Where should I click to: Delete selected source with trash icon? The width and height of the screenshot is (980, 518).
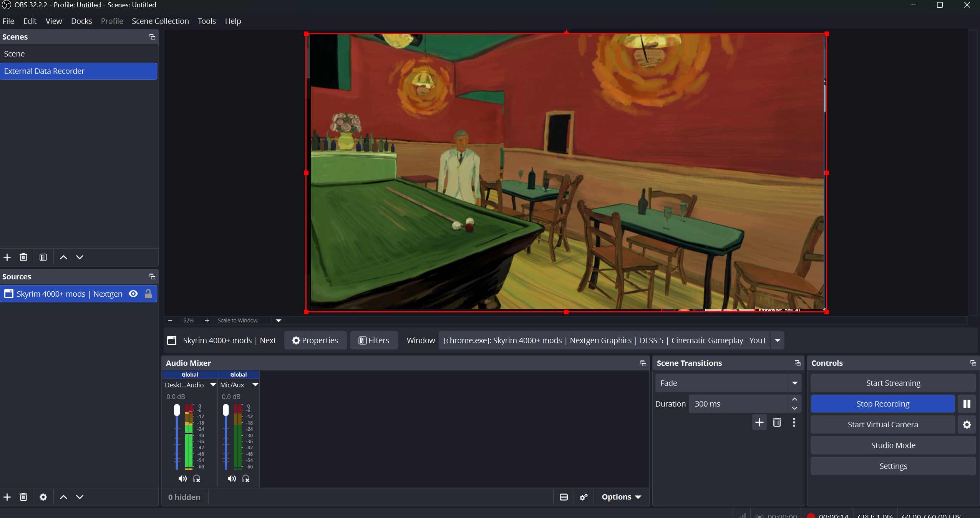point(23,497)
